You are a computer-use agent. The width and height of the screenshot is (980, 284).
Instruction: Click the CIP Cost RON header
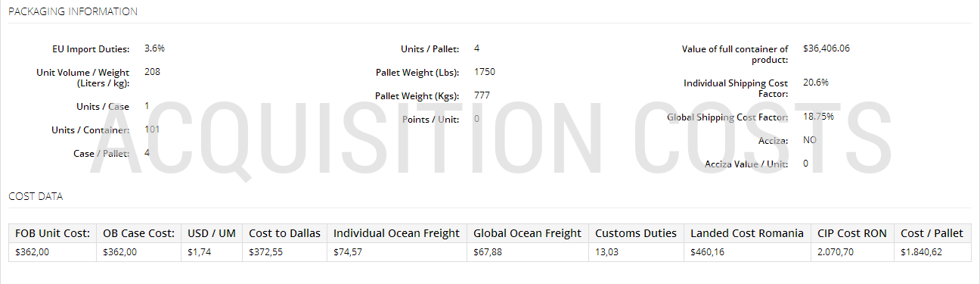(x=852, y=233)
